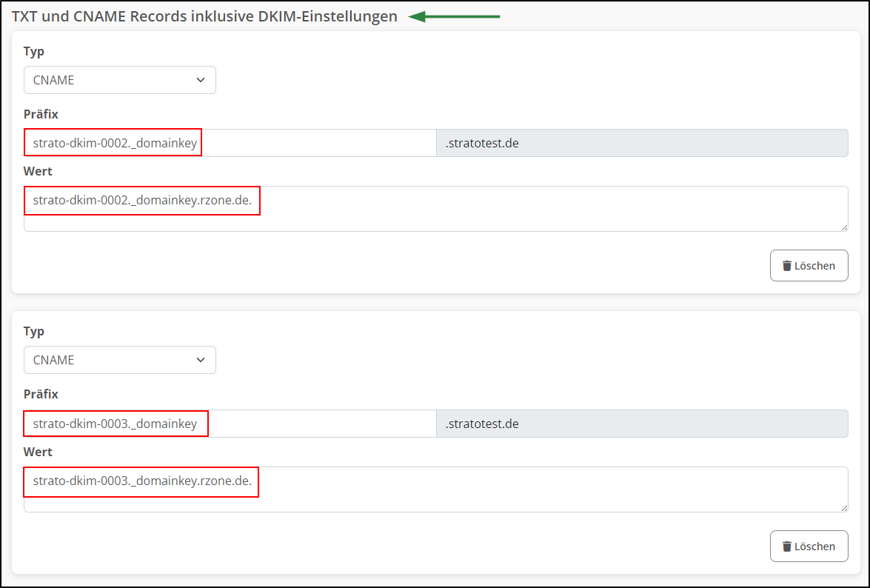870x588 pixels.
Task: Click the Präfix field containing strato-dkim-0003._domainkey
Action: 230,424
